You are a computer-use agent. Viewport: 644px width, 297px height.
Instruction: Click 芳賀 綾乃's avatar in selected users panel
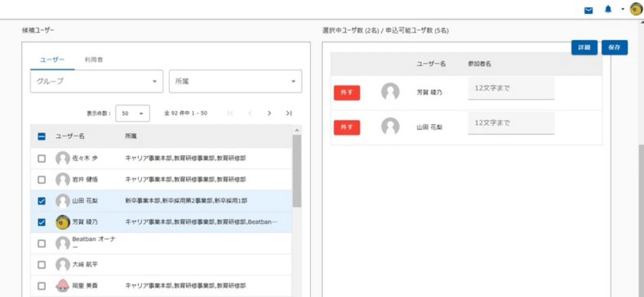pos(390,92)
